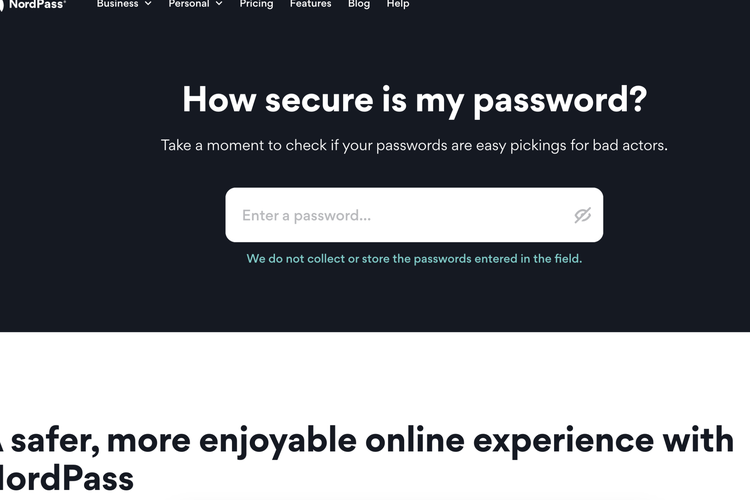Go to the Pricing page
The image size is (750, 500).
(256, 4)
